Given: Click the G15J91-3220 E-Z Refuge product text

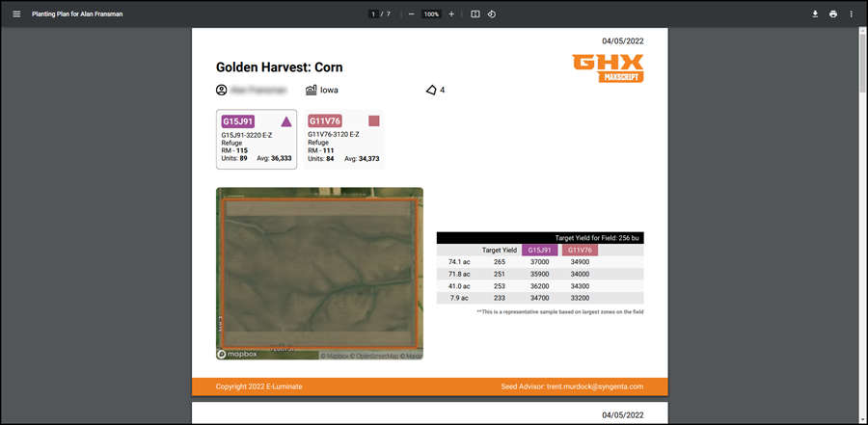Looking at the screenshot, I should [x=248, y=139].
